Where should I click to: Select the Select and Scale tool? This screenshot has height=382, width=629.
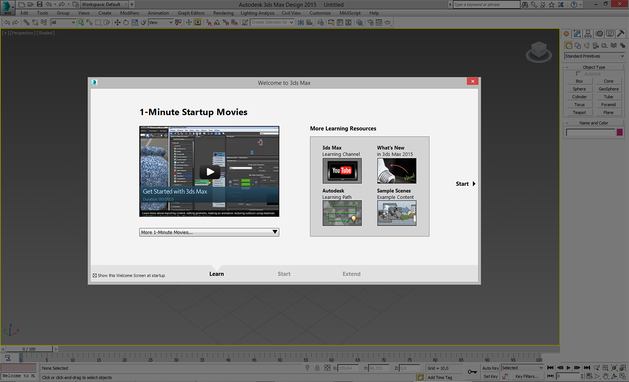click(x=135, y=22)
